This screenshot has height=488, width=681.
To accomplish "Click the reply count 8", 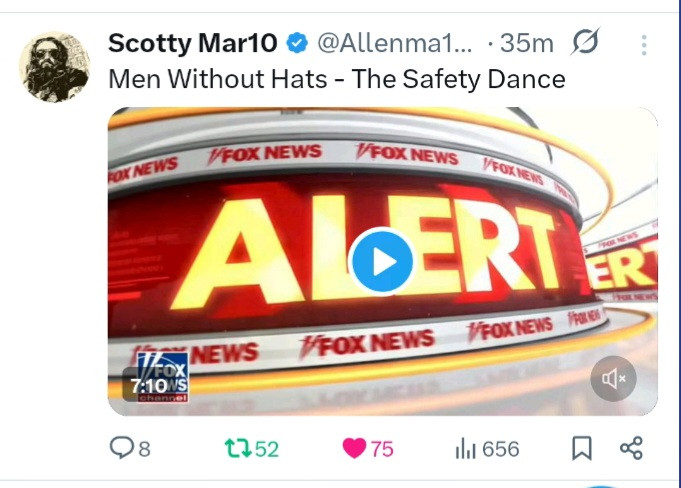I will click(x=145, y=449).
